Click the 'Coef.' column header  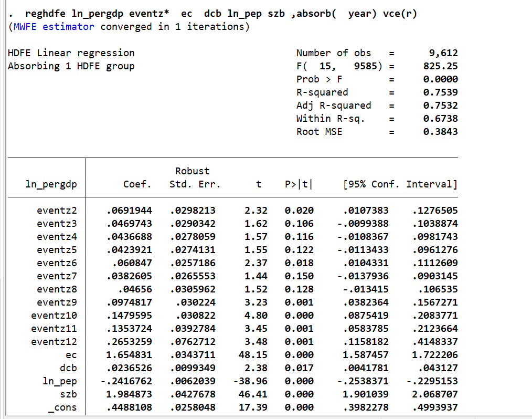(137, 184)
